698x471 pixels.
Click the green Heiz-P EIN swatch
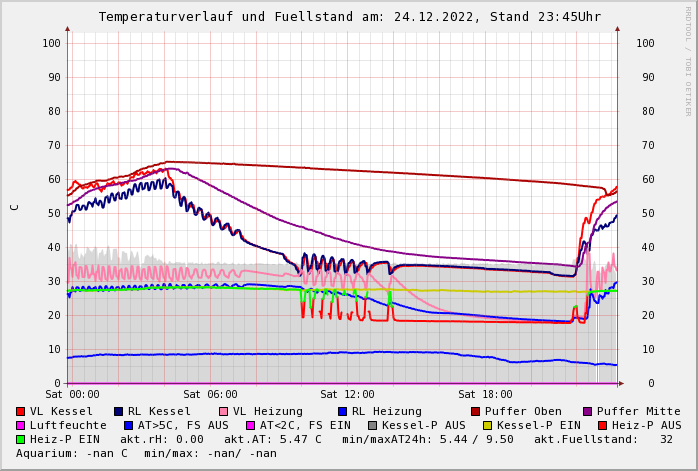pos(21,439)
